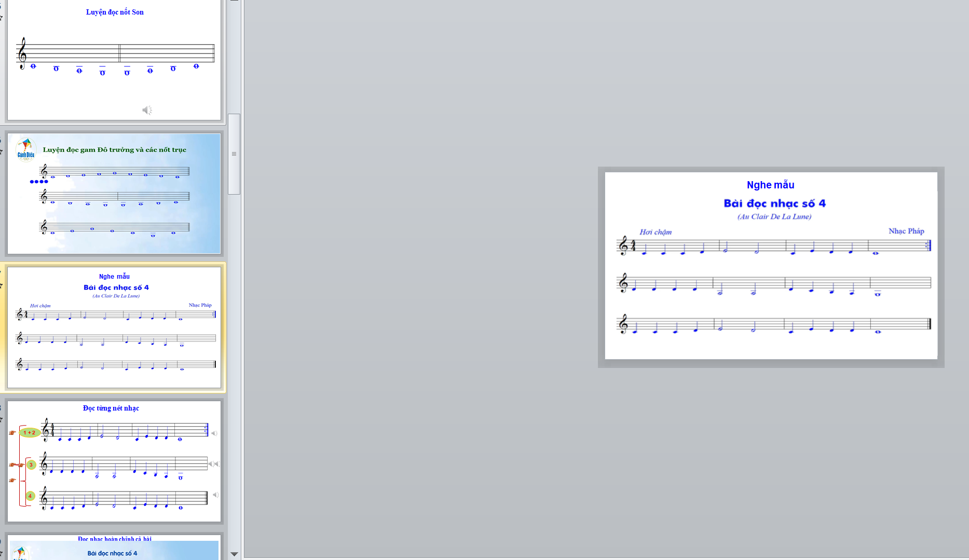Click the treble clef on the main slide's first staff
The height and width of the screenshot is (560, 969).
click(x=623, y=245)
